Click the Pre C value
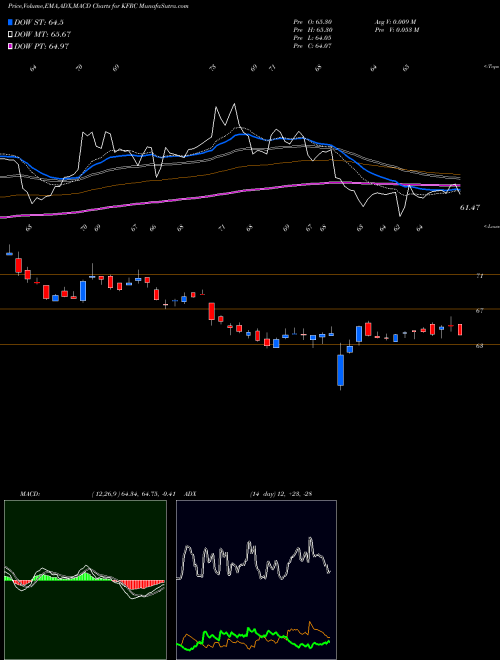This screenshot has width=500, height=660. (x=312, y=46)
